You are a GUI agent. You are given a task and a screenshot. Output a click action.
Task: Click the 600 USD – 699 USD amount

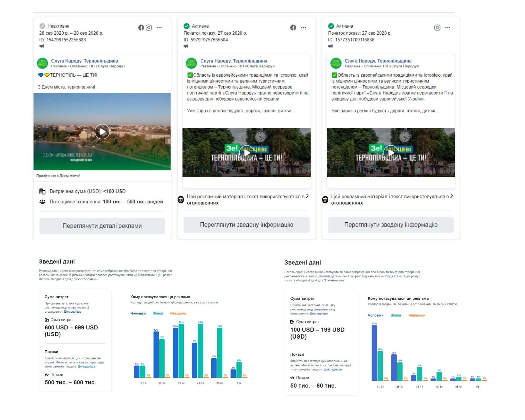pos(71,331)
